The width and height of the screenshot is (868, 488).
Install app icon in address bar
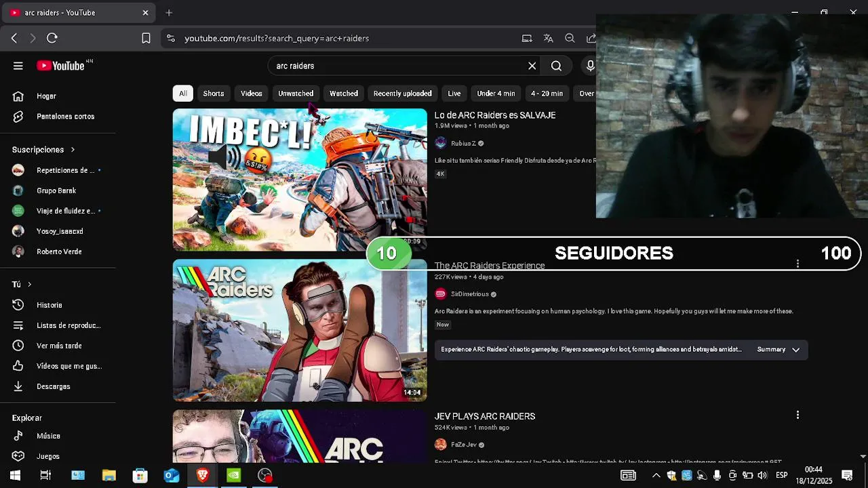(x=527, y=38)
